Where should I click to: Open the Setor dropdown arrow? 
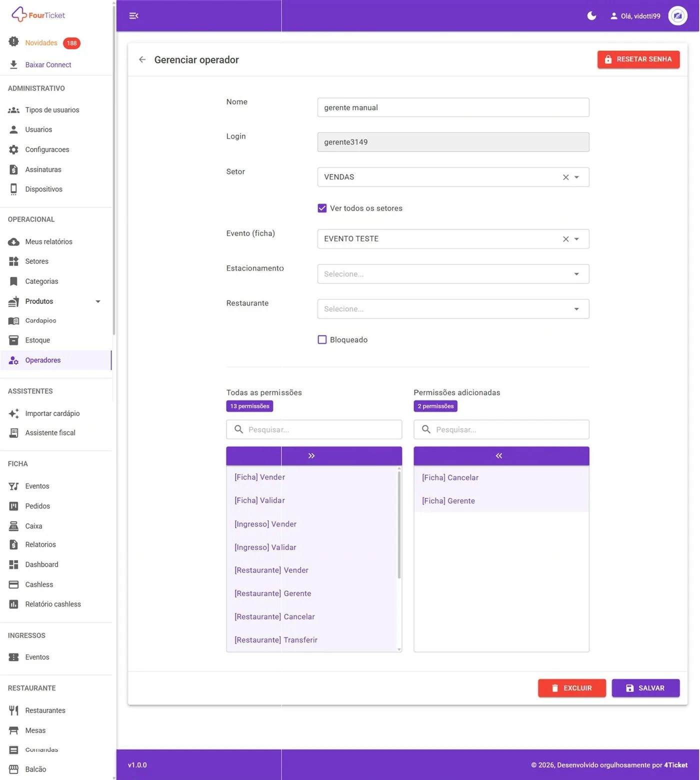[x=576, y=177]
